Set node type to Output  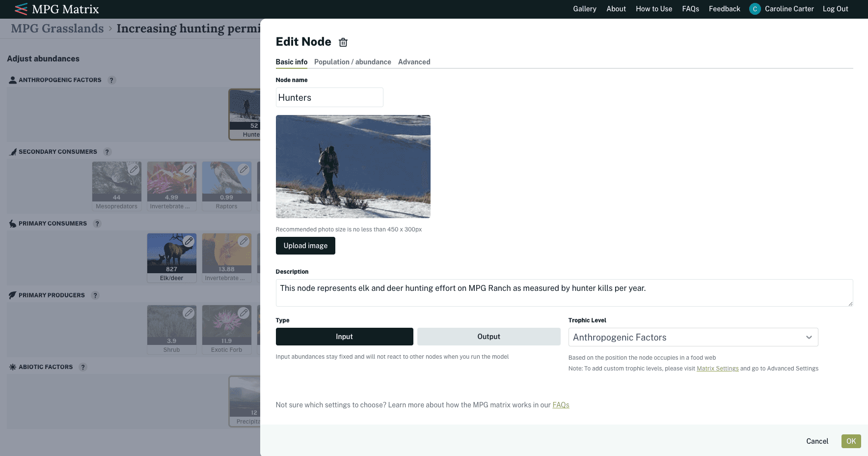[x=489, y=337]
